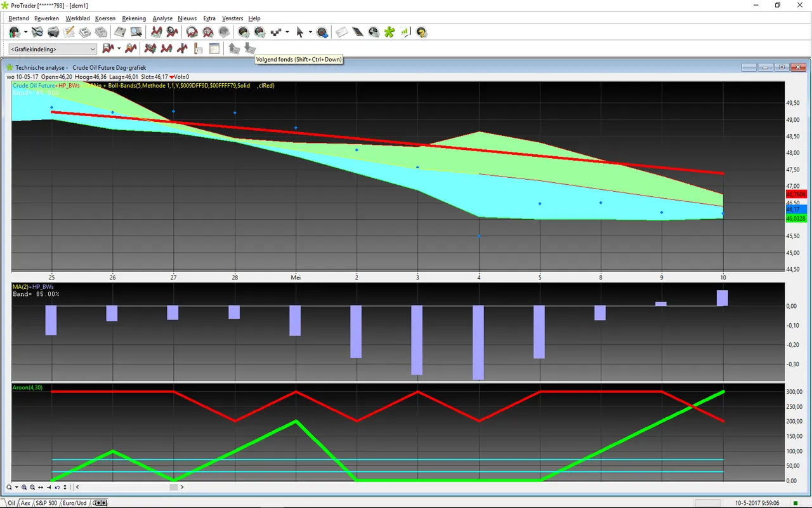812x508 pixels.
Task: Open the Bestand menu
Action: point(18,18)
